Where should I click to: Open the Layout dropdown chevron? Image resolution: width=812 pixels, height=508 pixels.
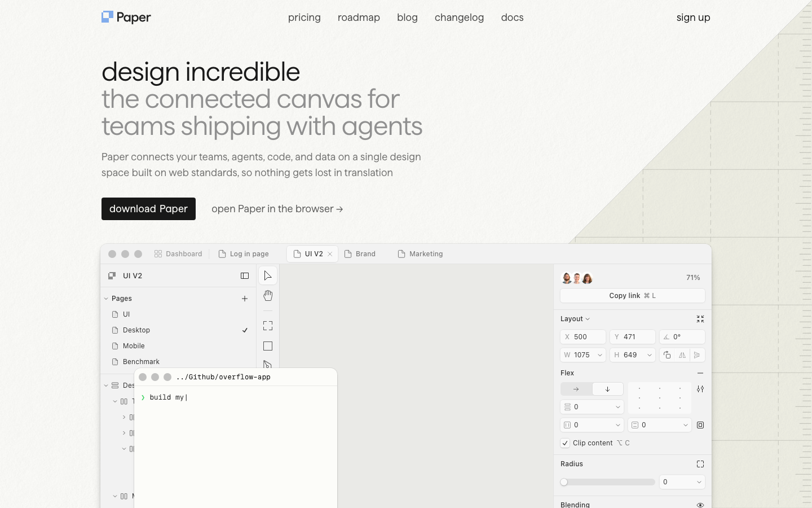[588, 319]
